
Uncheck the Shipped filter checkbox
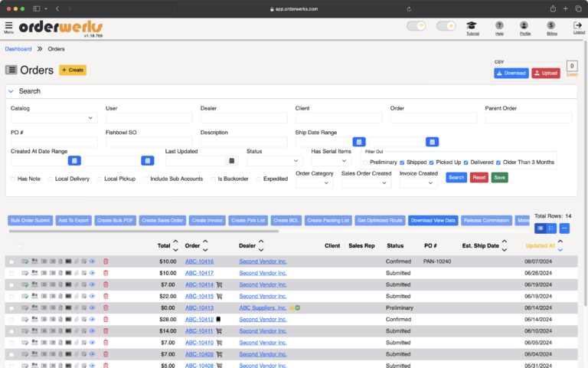click(x=402, y=163)
